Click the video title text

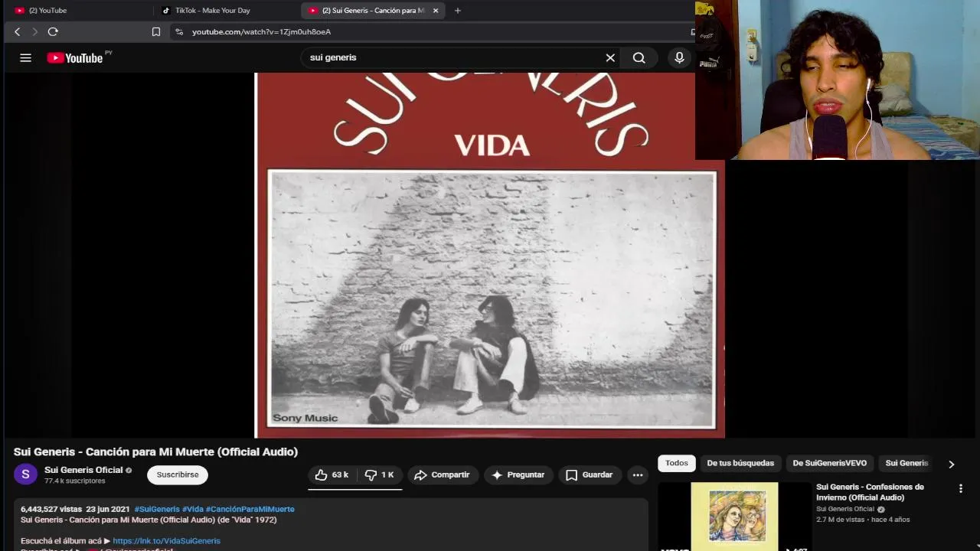[x=155, y=452]
